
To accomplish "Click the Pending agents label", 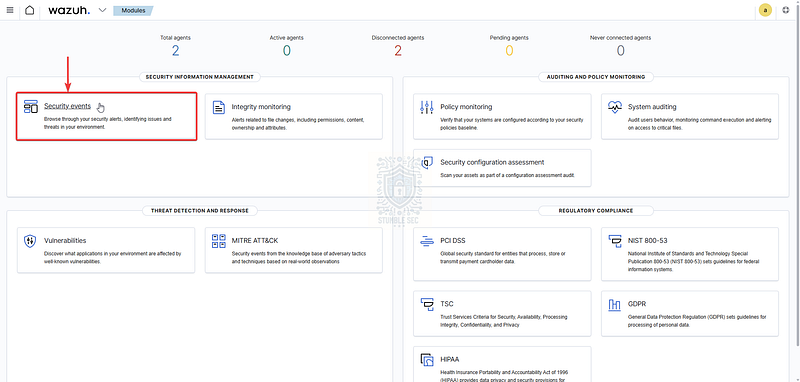I will tap(509, 38).
